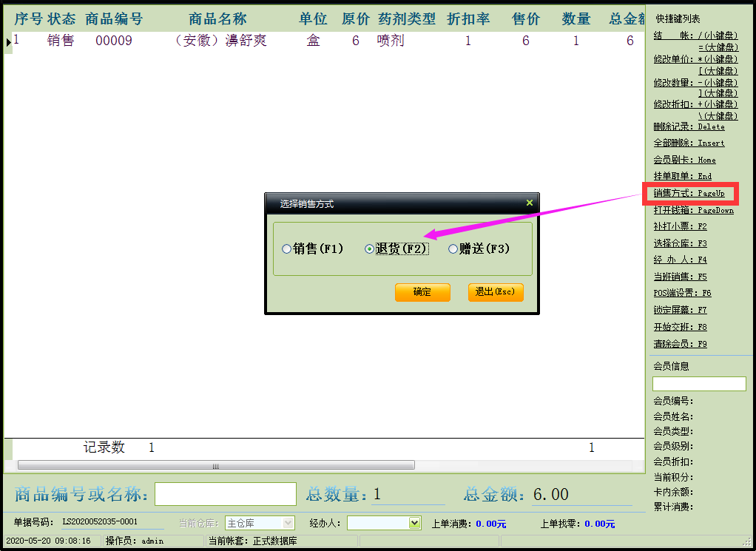This screenshot has width=756, height=551.
Task: Open the 当前仓库 主仓库 dropdown
Action: click(x=288, y=523)
